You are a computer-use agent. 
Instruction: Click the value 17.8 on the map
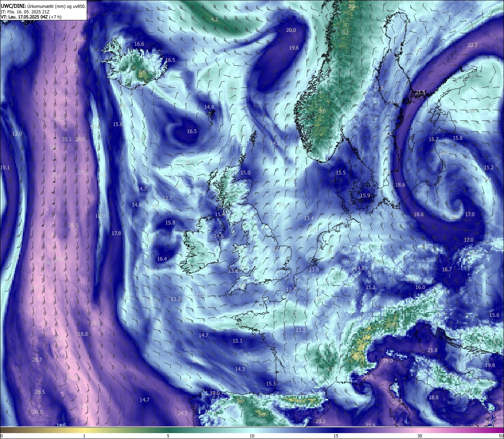coord(116,233)
